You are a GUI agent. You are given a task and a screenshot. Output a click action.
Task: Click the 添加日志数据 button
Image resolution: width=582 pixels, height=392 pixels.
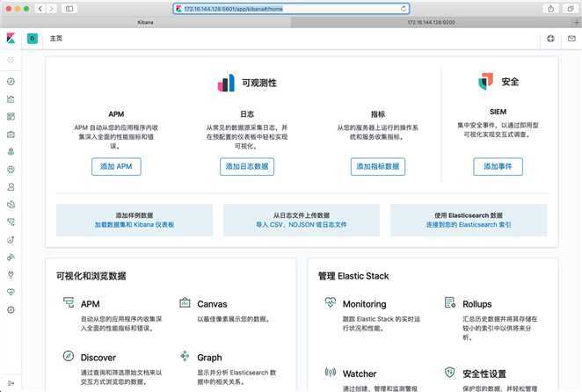tap(247, 167)
